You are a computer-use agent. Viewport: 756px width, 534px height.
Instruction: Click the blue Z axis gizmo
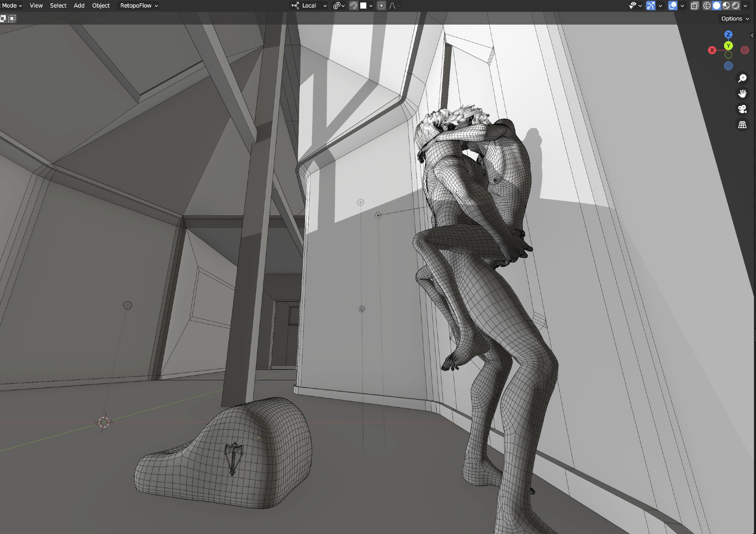click(x=728, y=34)
